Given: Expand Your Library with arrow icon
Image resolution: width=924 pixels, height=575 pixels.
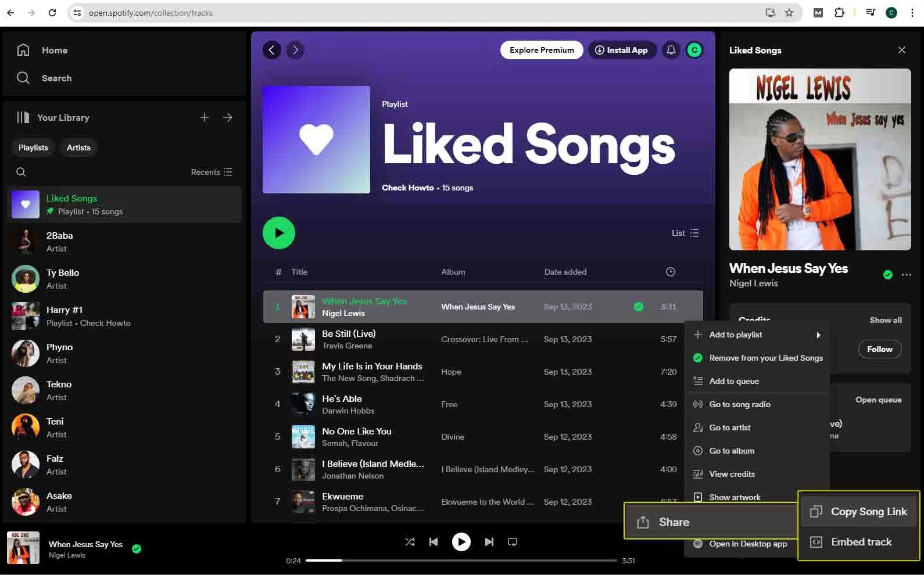Looking at the screenshot, I should pos(228,117).
